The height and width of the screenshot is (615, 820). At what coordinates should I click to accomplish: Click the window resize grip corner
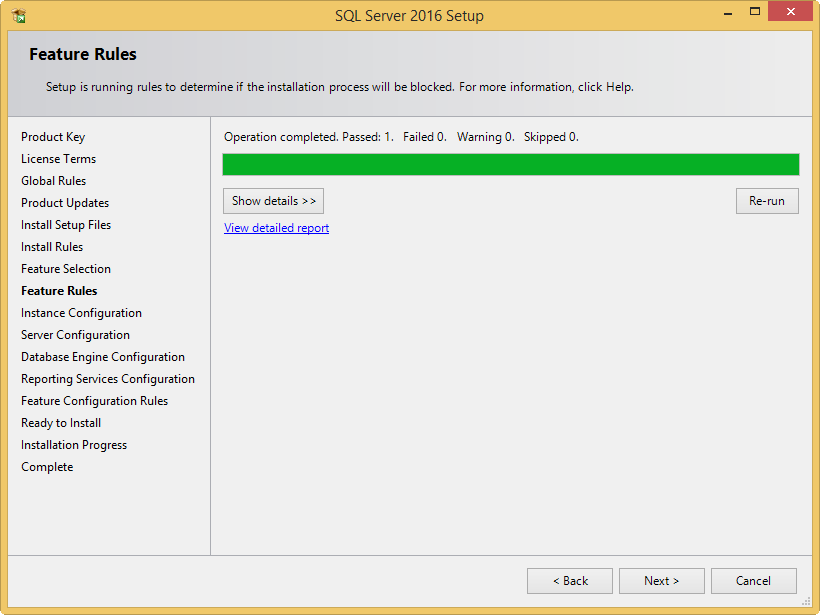tap(806, 601)
